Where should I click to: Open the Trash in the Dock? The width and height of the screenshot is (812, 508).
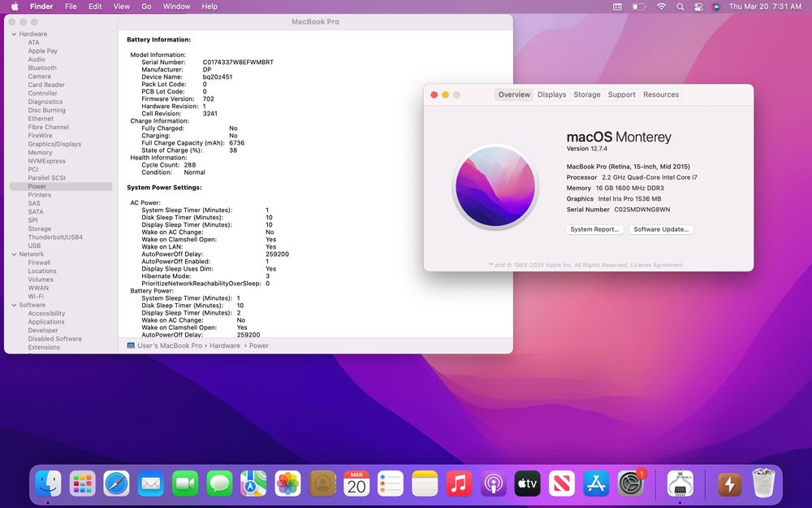(x=763, y=483)
